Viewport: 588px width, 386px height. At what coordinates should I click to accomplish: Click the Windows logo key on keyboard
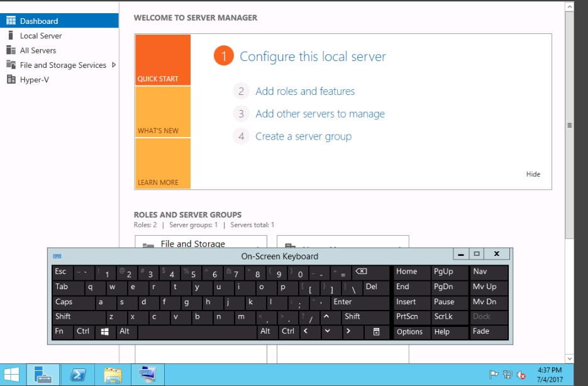click(x=105, y=332)
